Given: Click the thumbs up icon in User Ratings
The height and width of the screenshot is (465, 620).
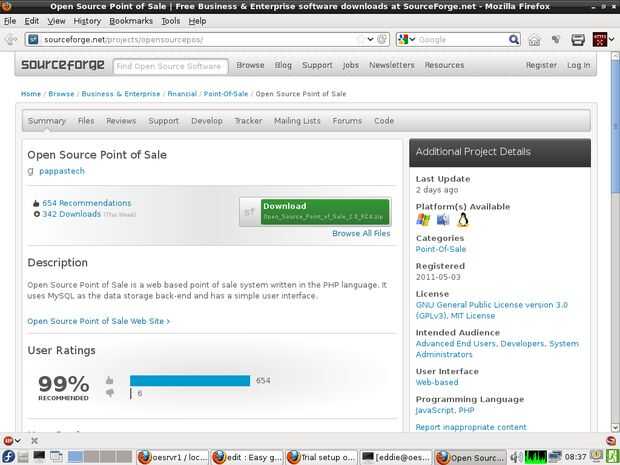Looking at the screenshot, I should click(x=110, y=380).
